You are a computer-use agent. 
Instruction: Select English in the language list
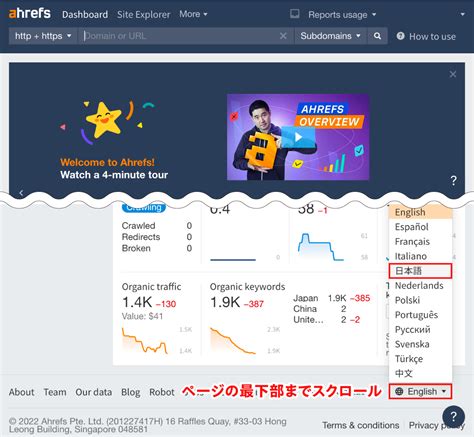click(x=420, y=212)
